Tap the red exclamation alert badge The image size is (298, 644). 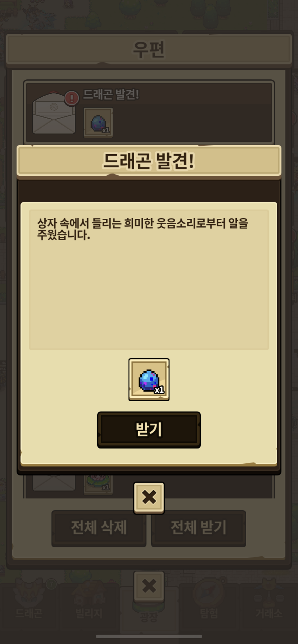72,98
